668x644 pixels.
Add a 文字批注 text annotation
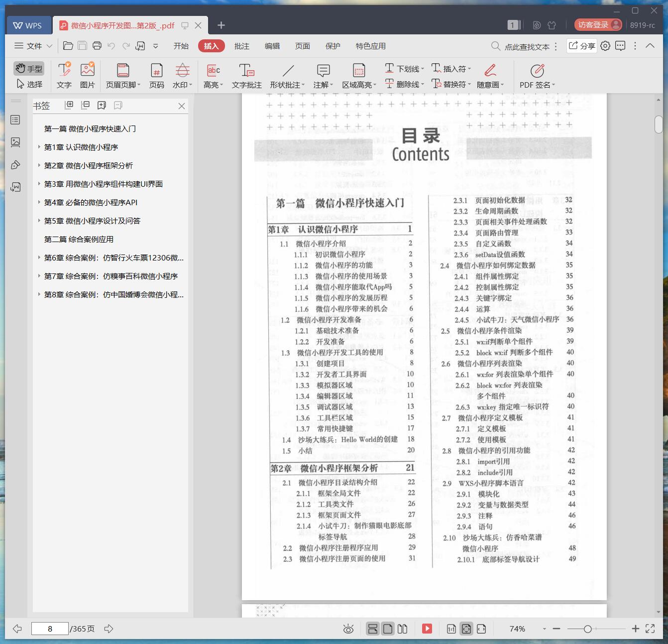point(246,76)
